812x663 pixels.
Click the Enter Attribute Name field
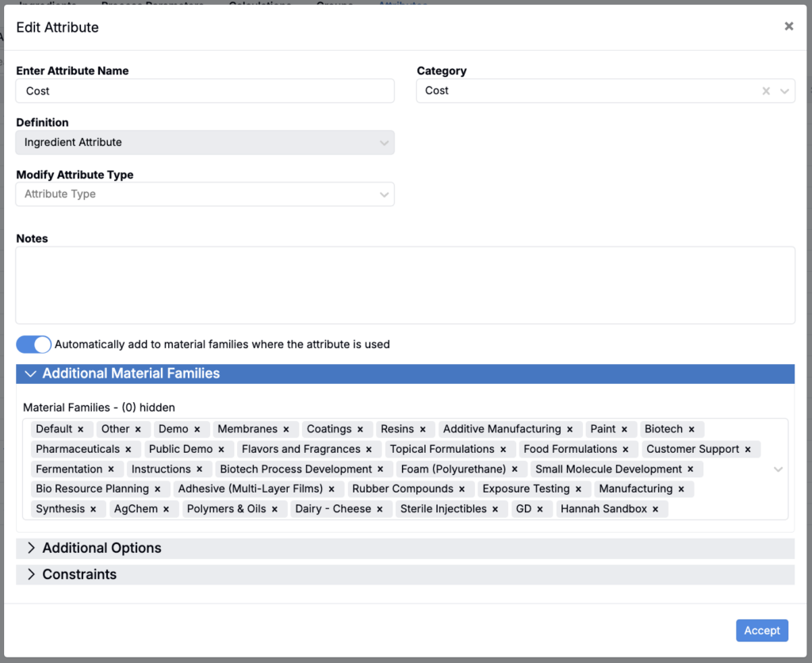coord(205,91)
